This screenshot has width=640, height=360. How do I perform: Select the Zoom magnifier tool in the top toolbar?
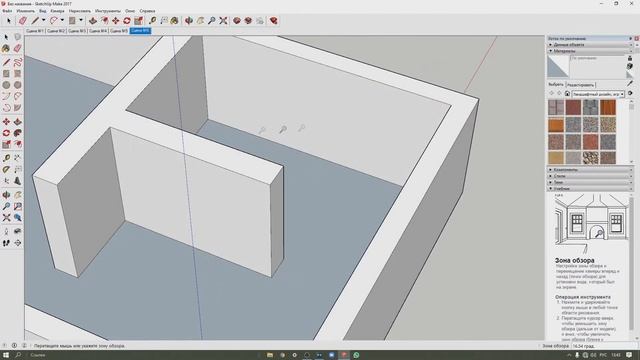tap(211, 20)
